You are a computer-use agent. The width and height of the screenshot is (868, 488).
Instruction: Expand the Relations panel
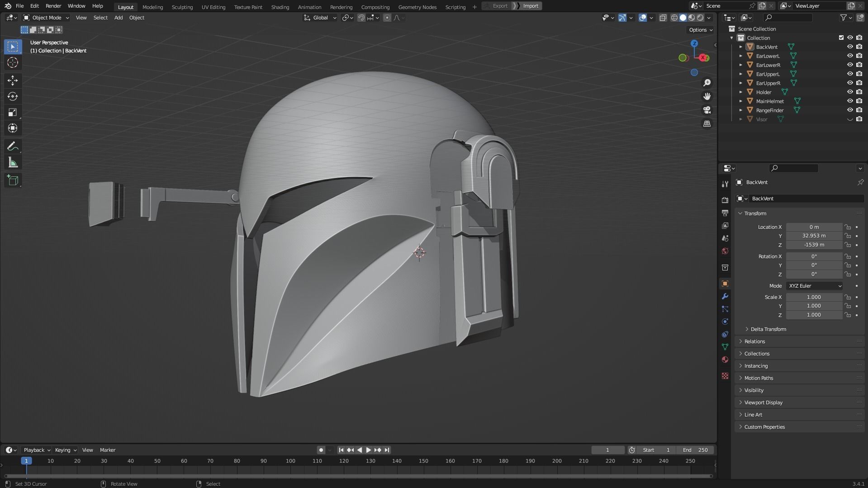pos(754,341)
